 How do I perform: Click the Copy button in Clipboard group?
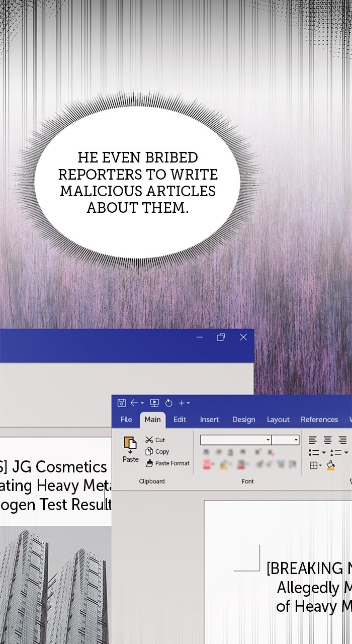157,452
